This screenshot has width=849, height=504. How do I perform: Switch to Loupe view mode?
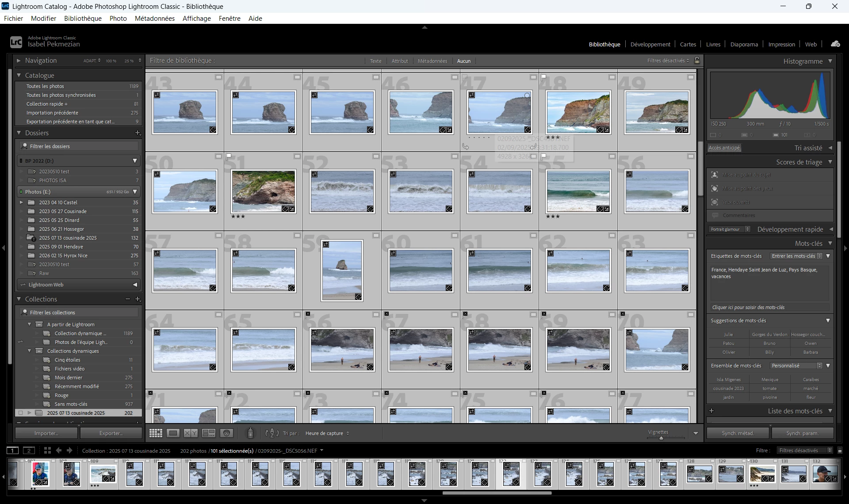coord(173,433)
